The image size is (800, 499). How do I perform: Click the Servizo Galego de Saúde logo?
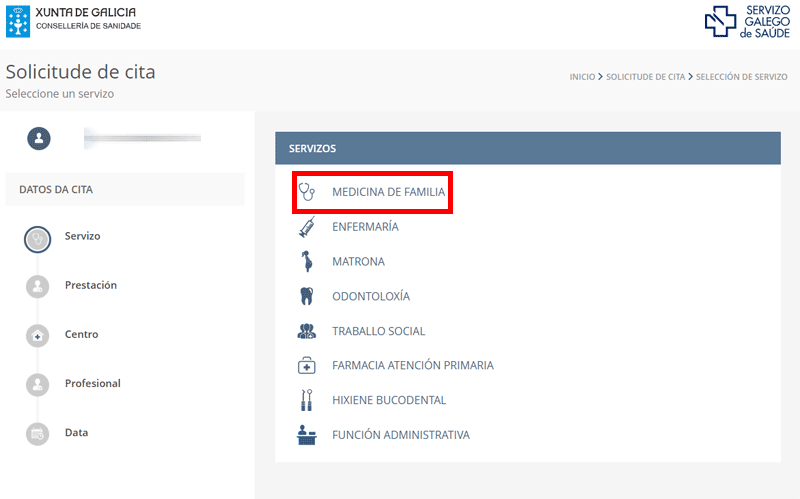coord(747,21)
